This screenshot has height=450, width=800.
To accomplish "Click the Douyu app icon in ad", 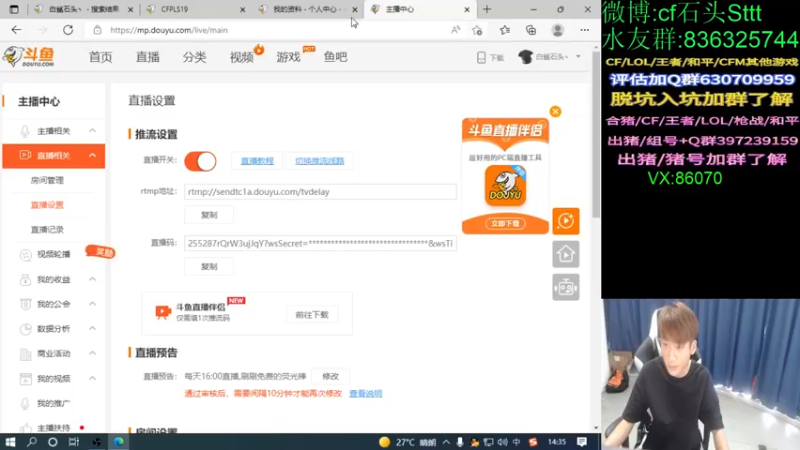I will 505,186.
